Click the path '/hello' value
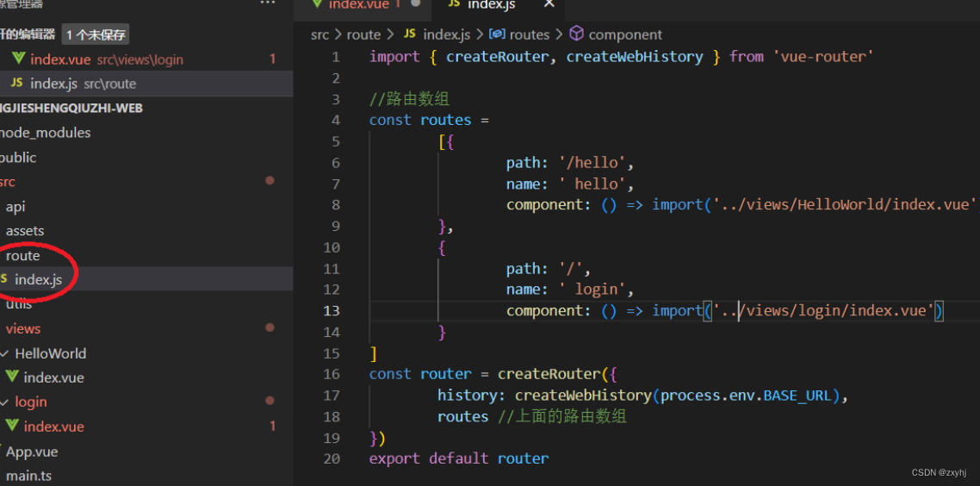This screenshot has height=486, width=980. [592, 163]
